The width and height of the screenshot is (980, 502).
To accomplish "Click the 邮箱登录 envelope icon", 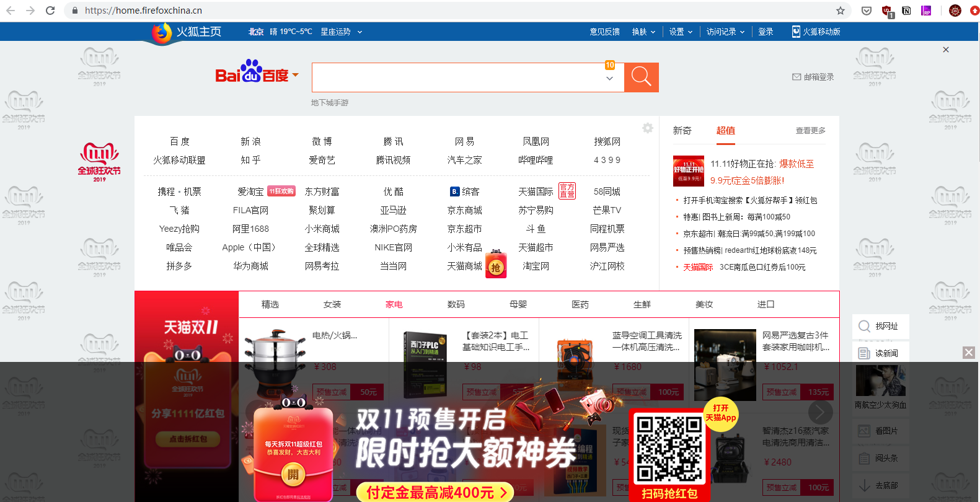I will coord(797,77).
